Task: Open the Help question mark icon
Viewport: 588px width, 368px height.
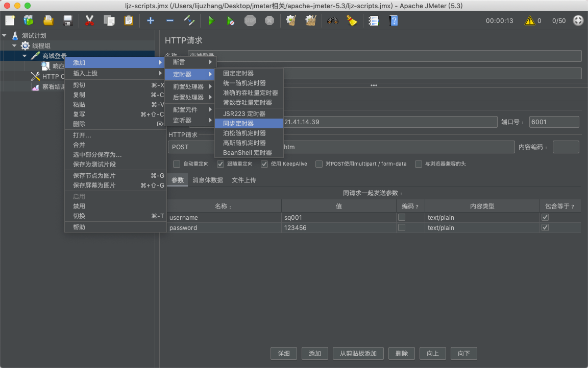Action: pyautogui.click(x=394, y=20)
